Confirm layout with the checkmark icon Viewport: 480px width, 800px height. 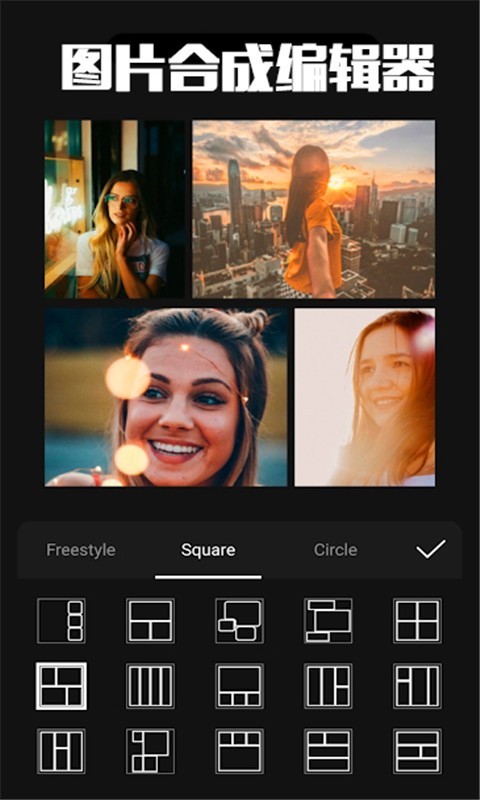(x=431, y=549)
